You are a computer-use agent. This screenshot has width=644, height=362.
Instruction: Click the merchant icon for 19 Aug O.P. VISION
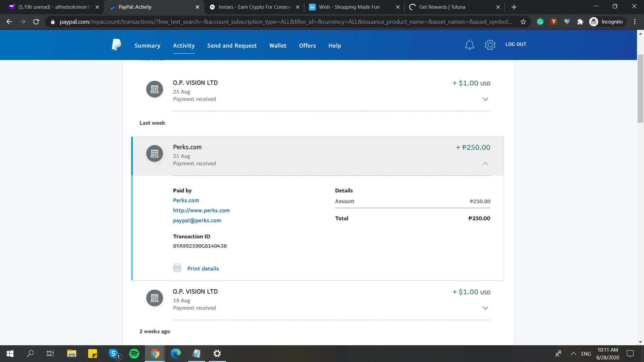coord(155,298)
